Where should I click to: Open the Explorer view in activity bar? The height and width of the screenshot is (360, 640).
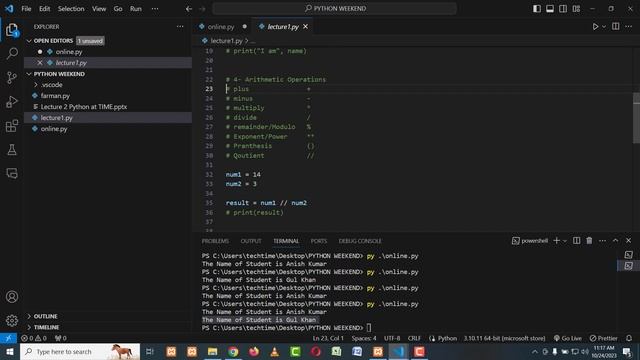(x=12, y=30)
